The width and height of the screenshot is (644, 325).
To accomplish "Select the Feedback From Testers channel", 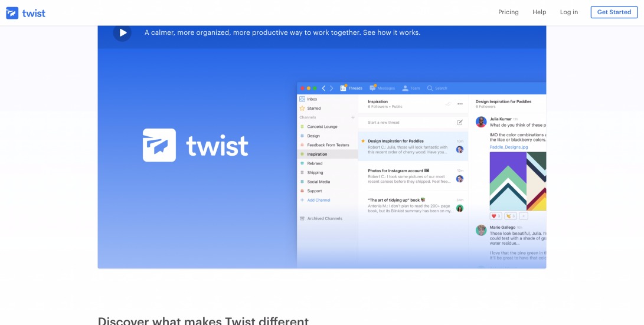I will (328, 145).
